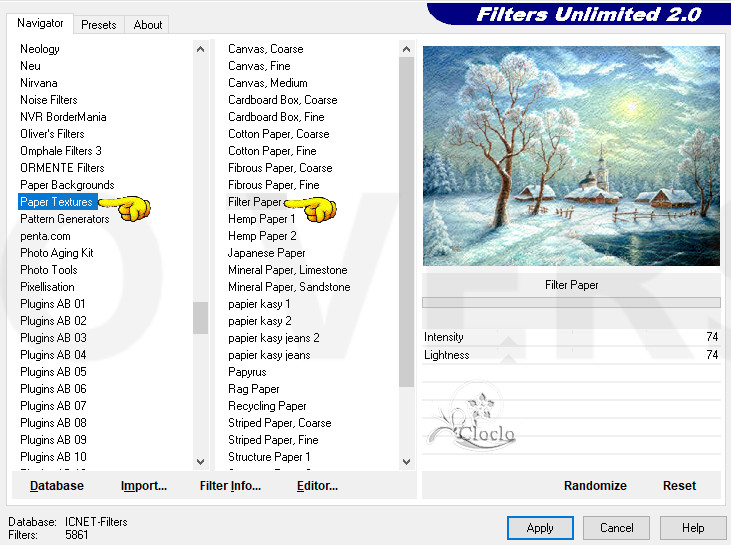
Task: Reset the filter settings
Action: (x=679, y=486)
